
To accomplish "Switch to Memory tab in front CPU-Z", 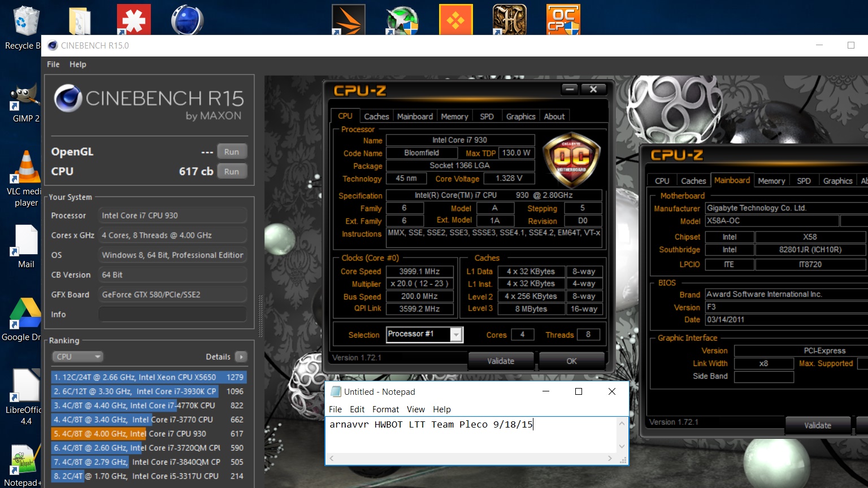I will click(x=454, y=116).
